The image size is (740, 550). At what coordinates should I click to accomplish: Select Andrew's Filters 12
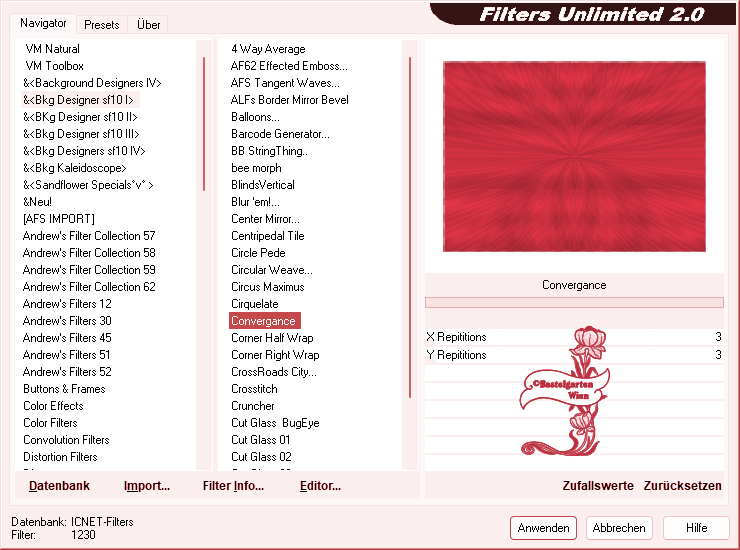[x=67, y=304]
